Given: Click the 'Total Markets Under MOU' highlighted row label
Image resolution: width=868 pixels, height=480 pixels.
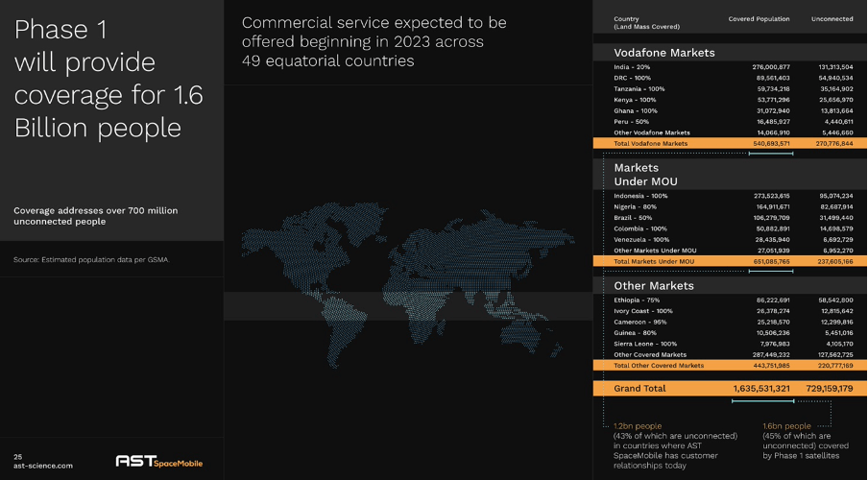Looking at the screenshot, I should click(x=654, y=261).
